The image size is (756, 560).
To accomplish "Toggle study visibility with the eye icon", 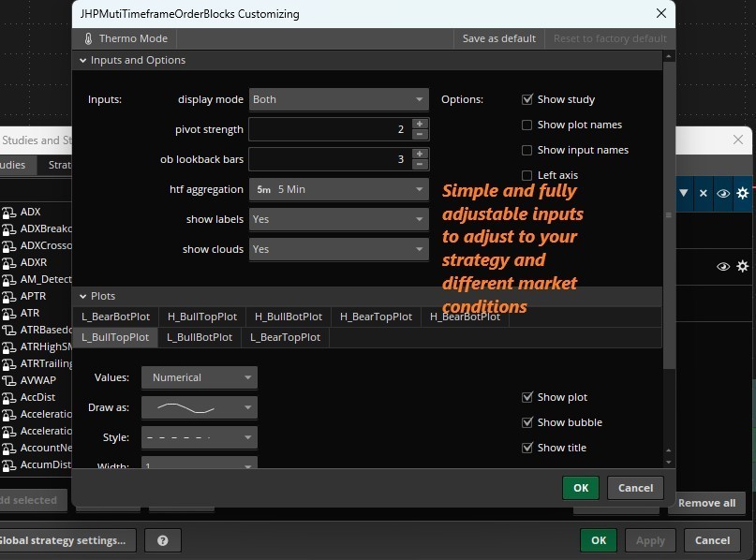I will (723, 194).
